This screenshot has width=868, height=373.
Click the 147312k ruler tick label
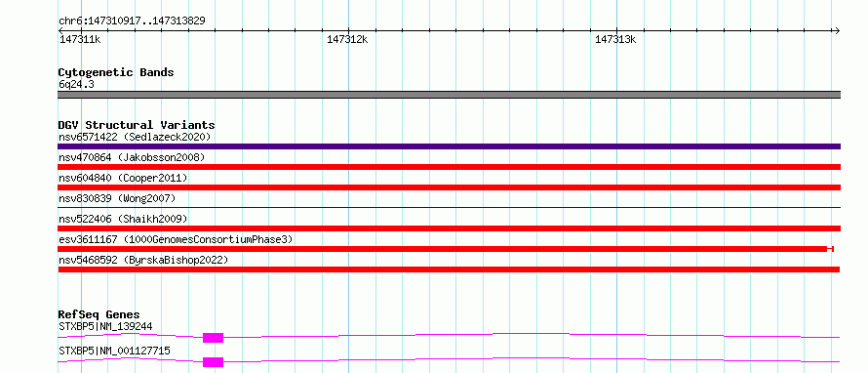click(347, 40)
